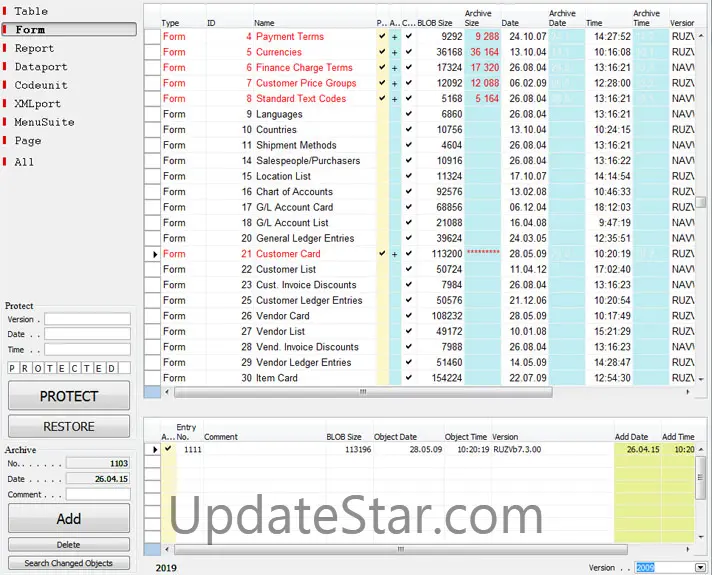Click the Comment column header in archive list
Viewport: 712px width, 575px height.
pos(221,437)
